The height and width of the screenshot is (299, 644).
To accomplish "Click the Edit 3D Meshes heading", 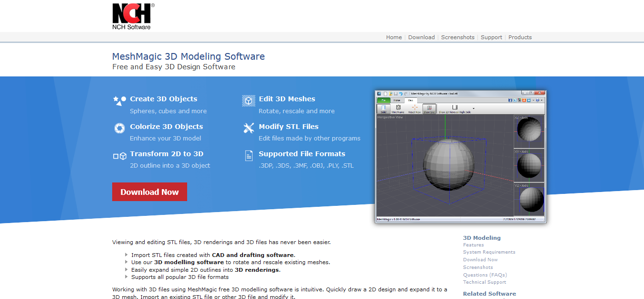I will click(x=287, y=99).
